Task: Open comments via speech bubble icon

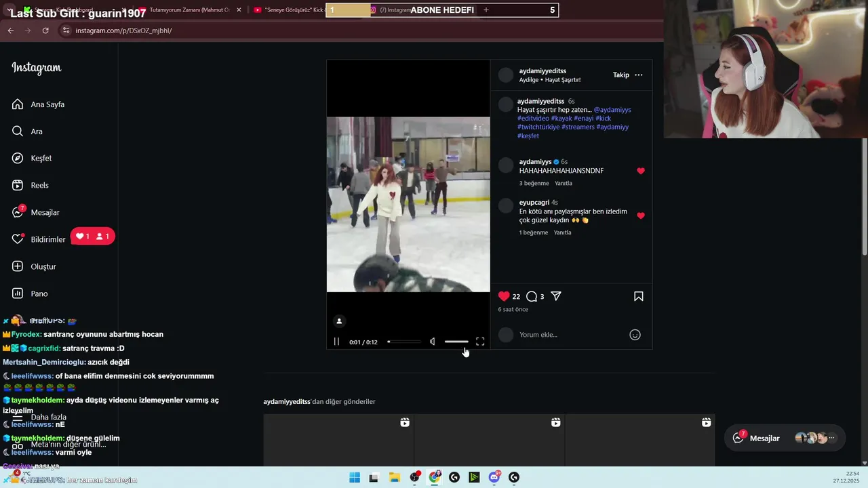Action: click(532, 296)
